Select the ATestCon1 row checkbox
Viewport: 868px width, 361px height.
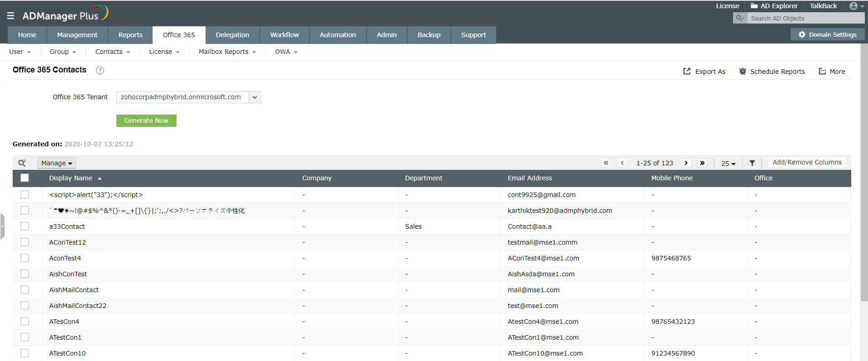coord(24,337)
